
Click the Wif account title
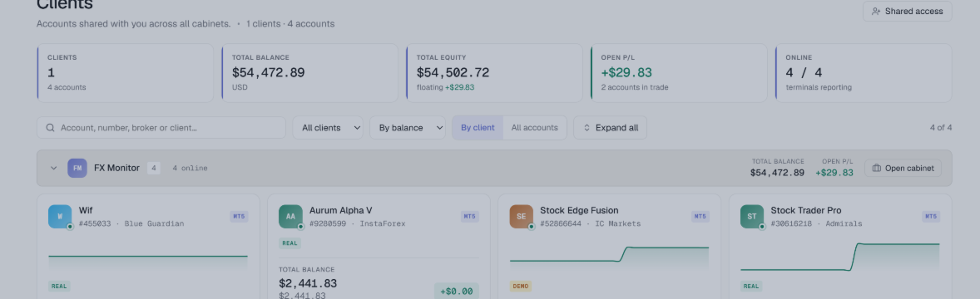pyautogui.click(x=86, y=210)
